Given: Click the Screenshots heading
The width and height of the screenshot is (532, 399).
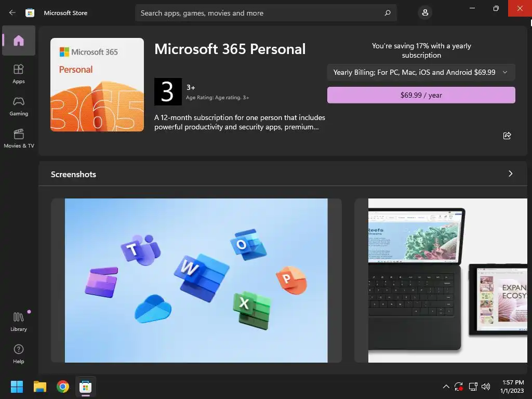Looking at the screenshot, I should 73,175.
